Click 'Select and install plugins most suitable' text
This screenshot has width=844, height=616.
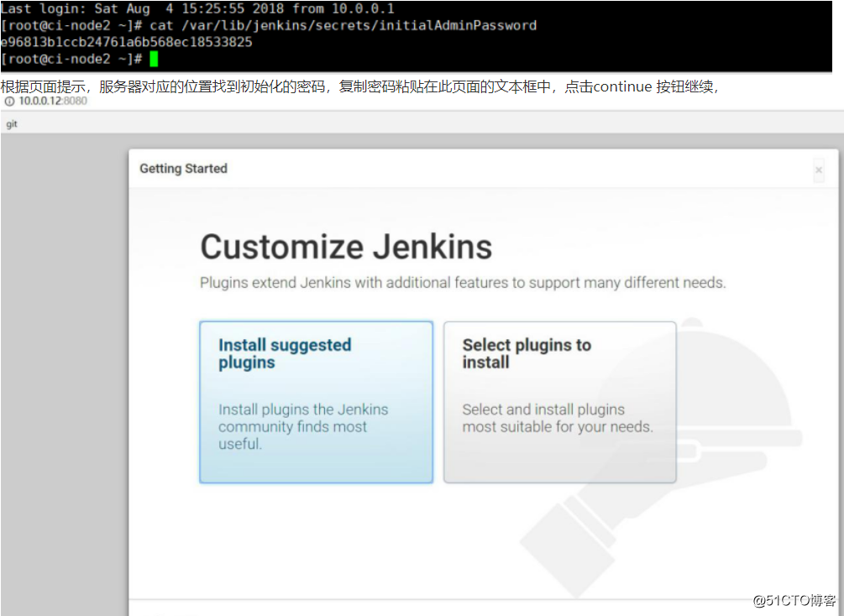(x=558, y=418)
